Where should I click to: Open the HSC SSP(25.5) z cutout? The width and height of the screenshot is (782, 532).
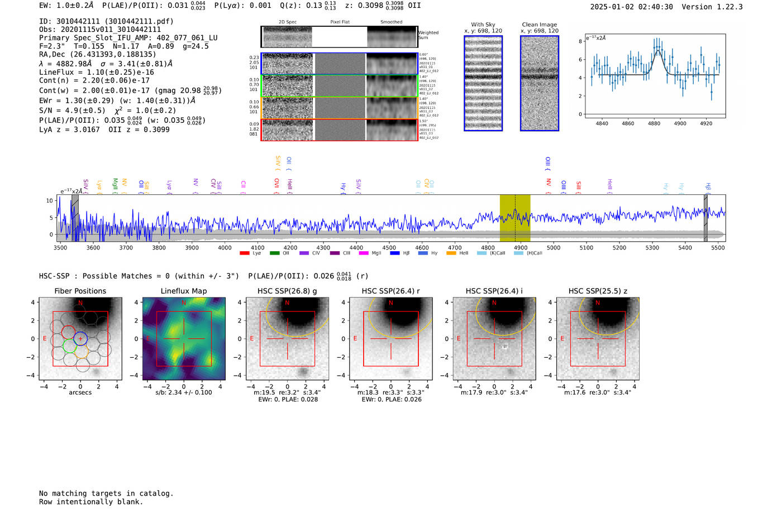point(598,339)
